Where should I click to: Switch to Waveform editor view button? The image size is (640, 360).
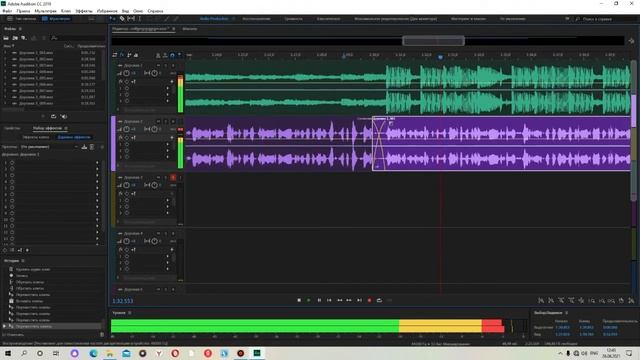coord(22,19)
